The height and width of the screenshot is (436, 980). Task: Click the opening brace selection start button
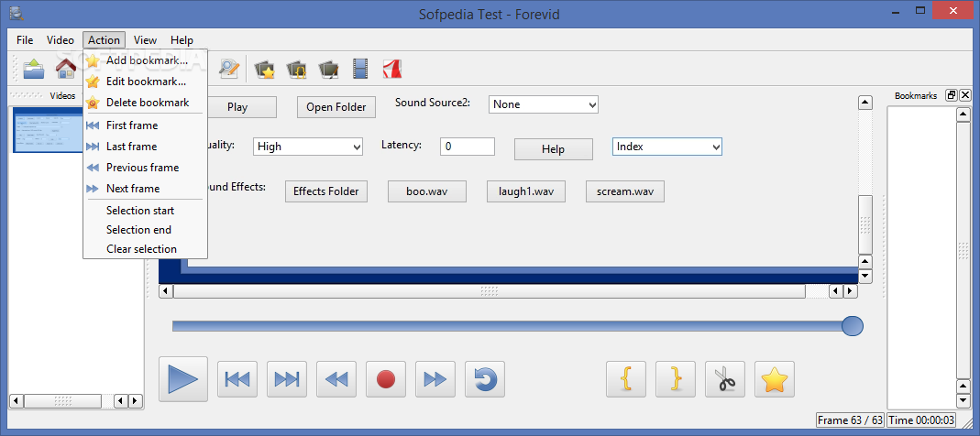point(626,379)
